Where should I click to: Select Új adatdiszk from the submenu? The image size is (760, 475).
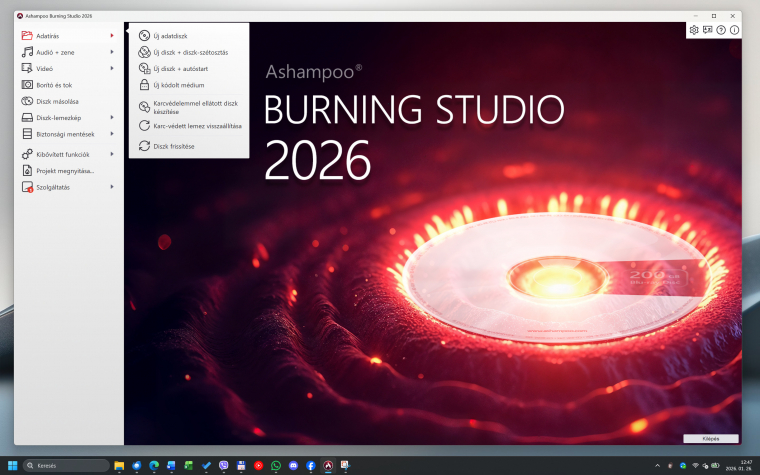click(x=170, y=36)
